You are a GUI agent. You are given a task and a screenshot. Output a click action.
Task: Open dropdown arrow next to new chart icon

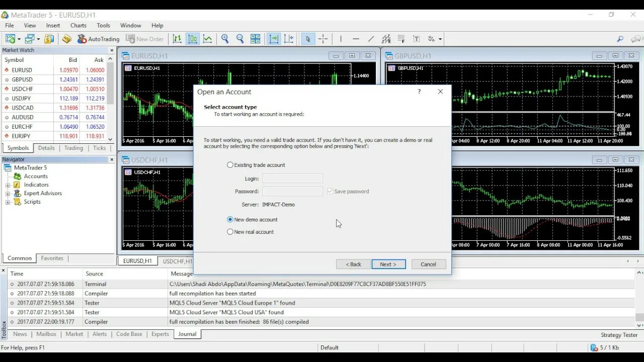click(x=19, y=39)
